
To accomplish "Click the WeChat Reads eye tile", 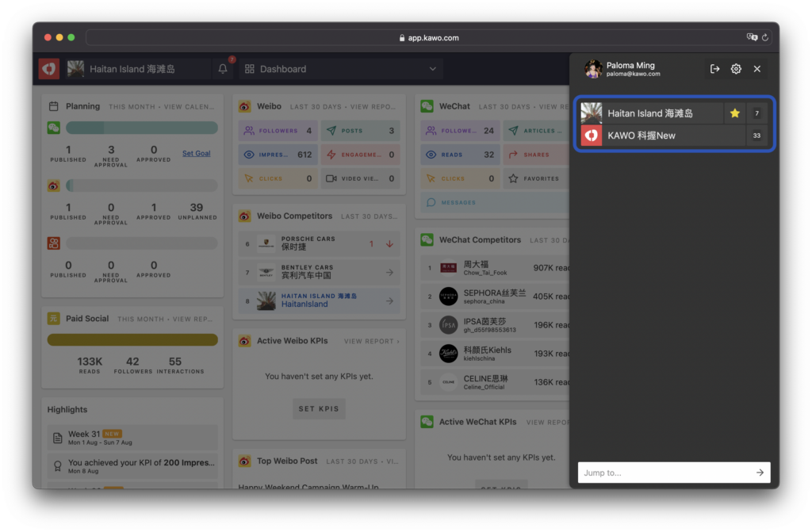I will 460,155.
